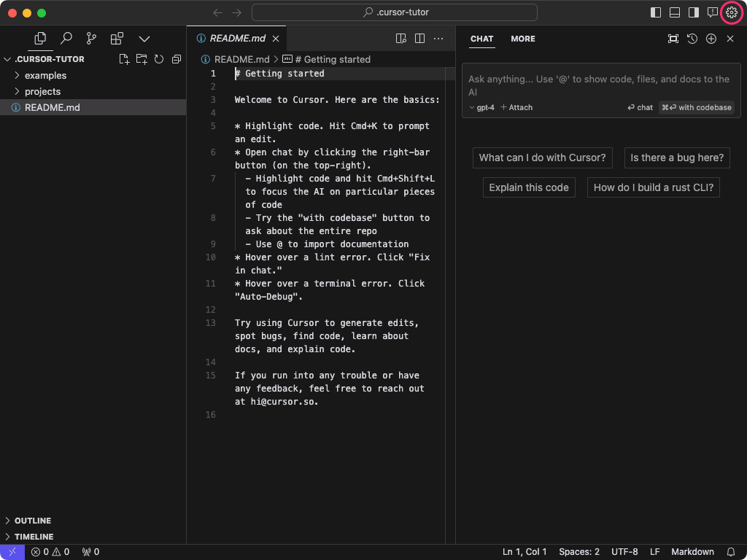This screenshot has width=747, height=560.
Task: Click 'Ln 1, Col 1' in status bar
Action: tap(525, 552)
